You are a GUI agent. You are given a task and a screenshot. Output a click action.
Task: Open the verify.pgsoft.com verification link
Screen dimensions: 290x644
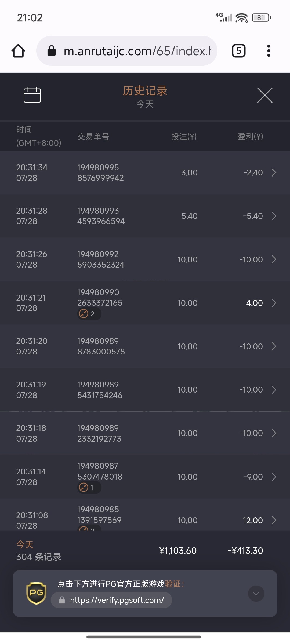point(117,600)
